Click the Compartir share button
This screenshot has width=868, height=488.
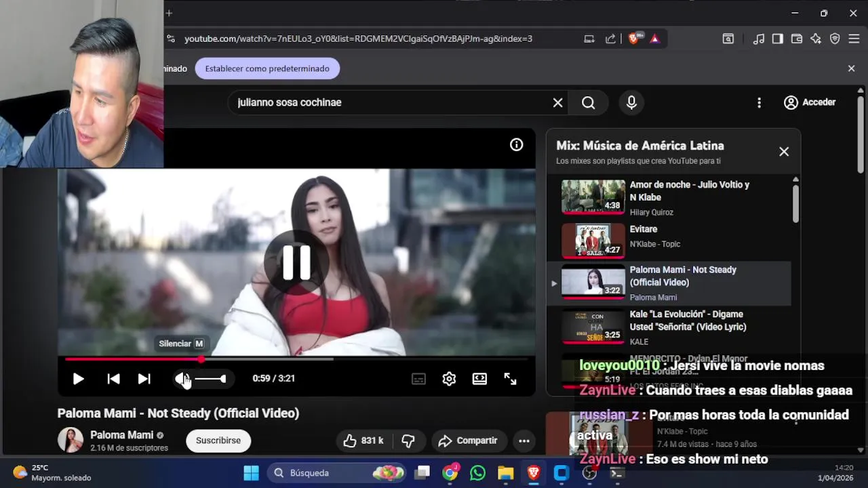pyautogui.click(x=468, y=441)
